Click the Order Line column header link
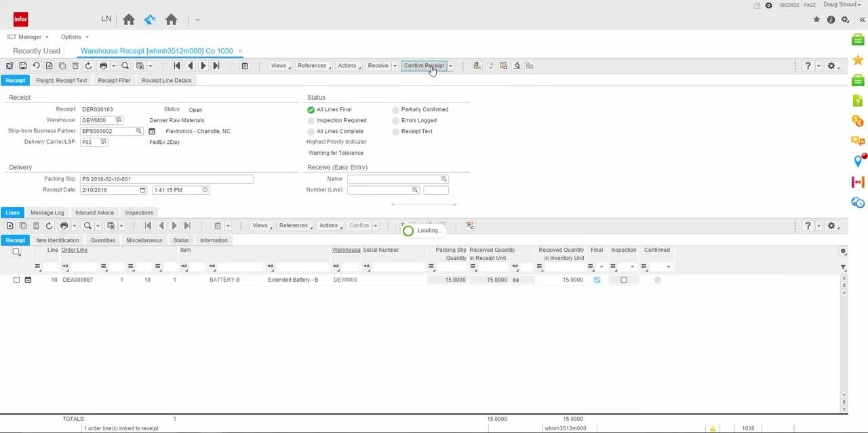The image size is (868, 433). point(74,250)
